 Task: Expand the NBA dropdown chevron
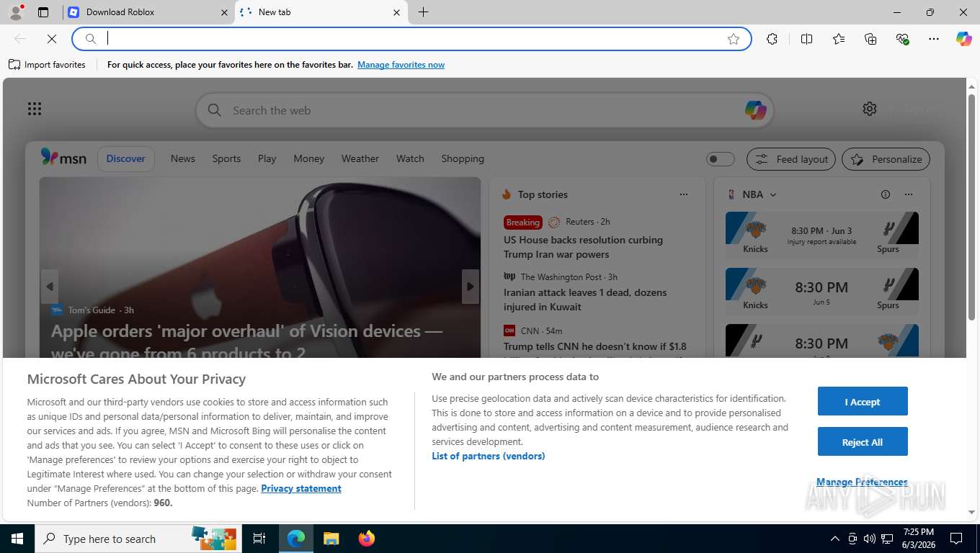[x=773, y=194]
